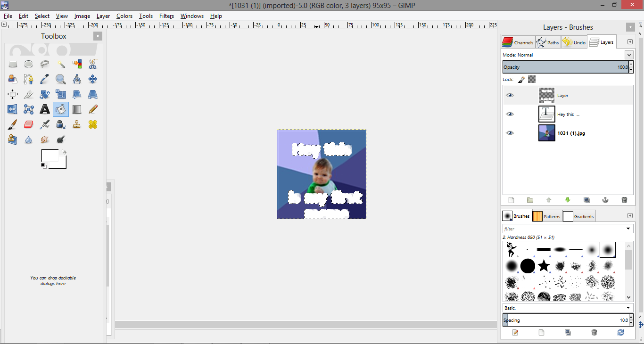Expand the "Basic," tag dropdown
Viewport: 644px width, 344px height.
(x=628, y=308)
